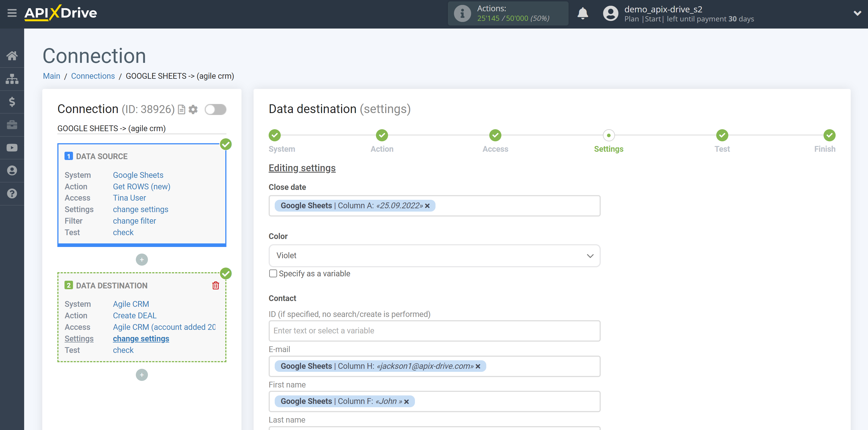Click the Editing settings heading
The height and width of the screenshot is (430, 868).
click(302, 168)
